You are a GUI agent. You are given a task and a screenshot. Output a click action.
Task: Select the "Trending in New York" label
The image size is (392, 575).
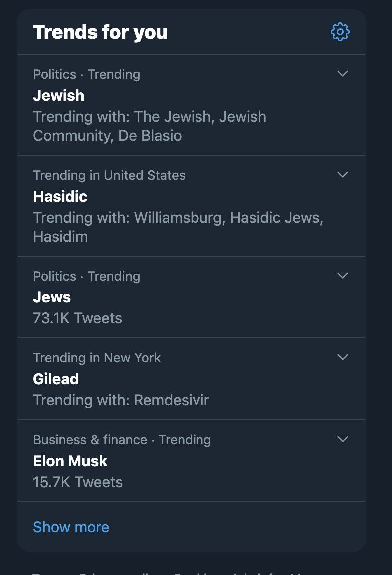[x=97, y=358]
